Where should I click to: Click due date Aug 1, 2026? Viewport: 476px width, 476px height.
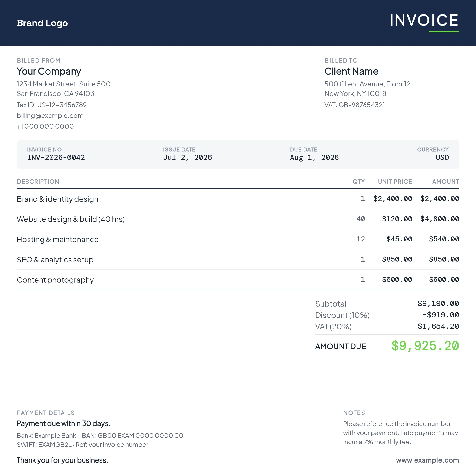click(314, 157)
